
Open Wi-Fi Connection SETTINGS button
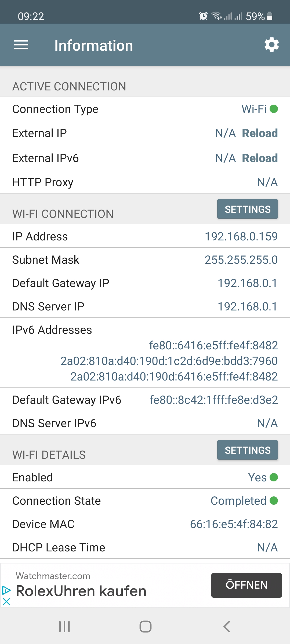(x=247, y=209)
